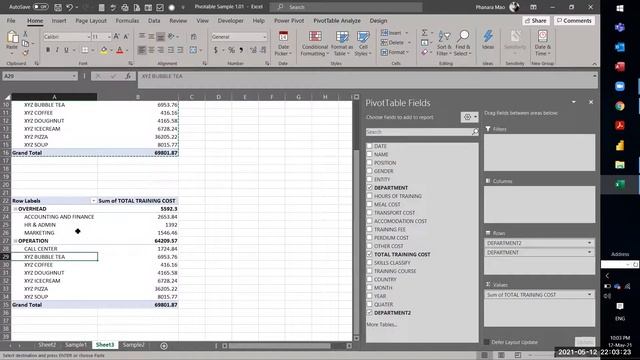Open the File menu
640x360 pixels.
11,20
